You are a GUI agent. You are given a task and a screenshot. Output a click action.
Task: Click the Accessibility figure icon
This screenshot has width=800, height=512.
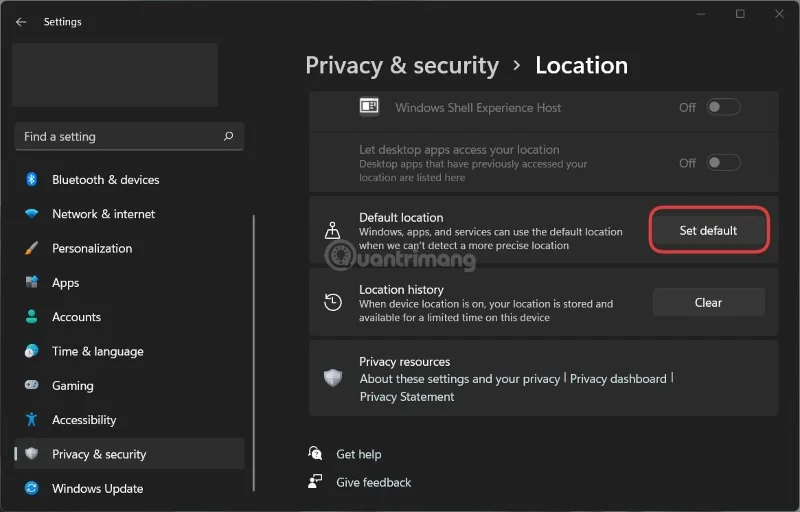tap(32, 419)
